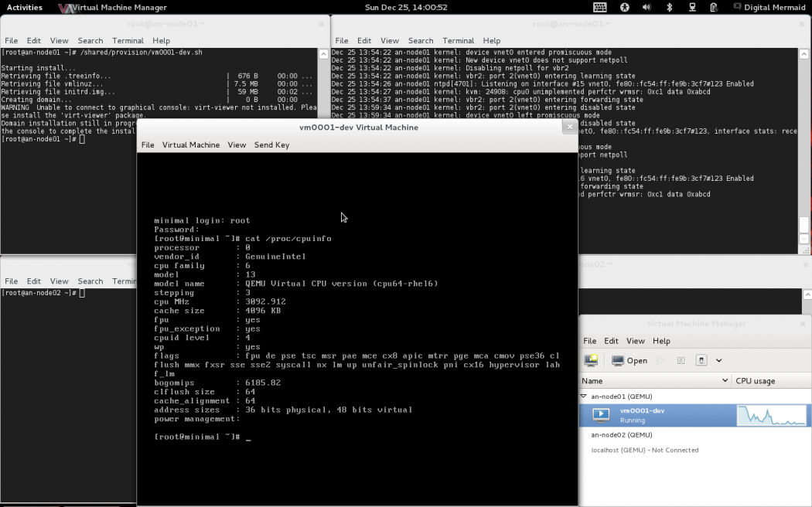
Task: Open the shutdown options dropdown arrow
Action: coord(718,360)
